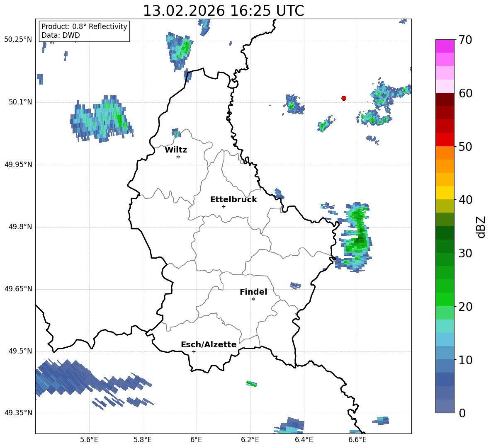Click the 6.6°E longitude label
This screenshot has height=448, width=491.
(357, 440)
